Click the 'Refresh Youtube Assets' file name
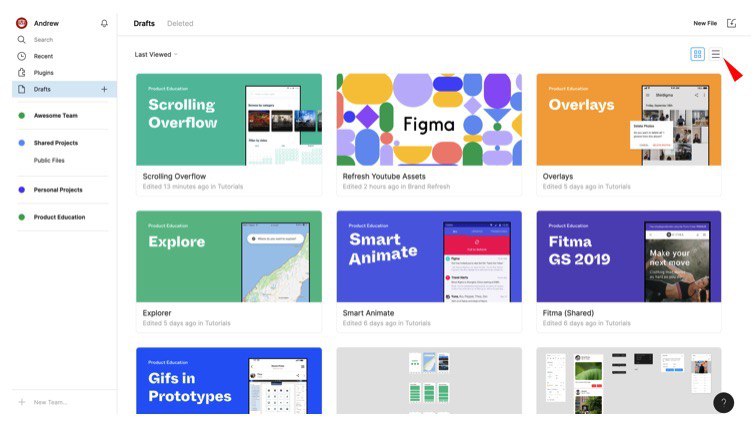756x425 pixels. [x=384, y=177]
